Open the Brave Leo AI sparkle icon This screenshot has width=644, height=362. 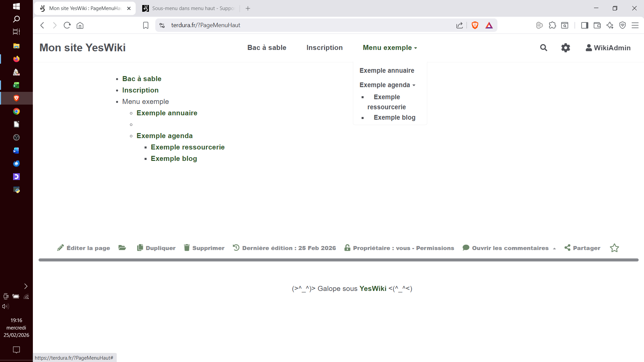pos(610,25)
